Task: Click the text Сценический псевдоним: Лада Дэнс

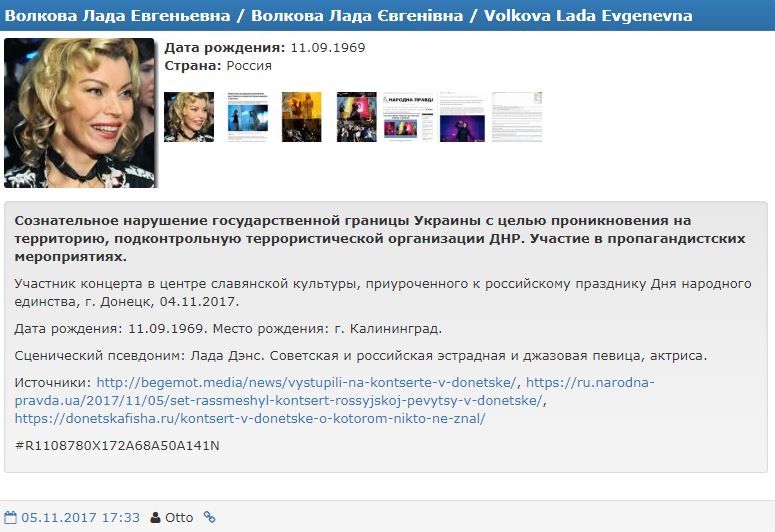Action: pos(139,355)
